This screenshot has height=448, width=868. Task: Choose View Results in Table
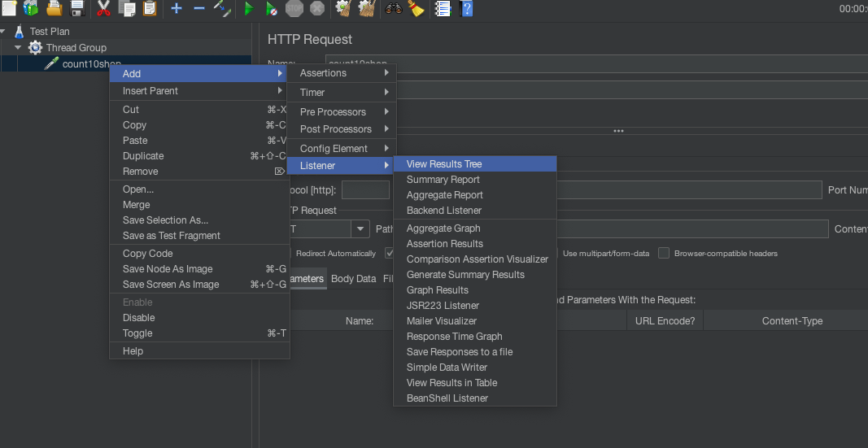pyautogui.click(x=475, y=383)
